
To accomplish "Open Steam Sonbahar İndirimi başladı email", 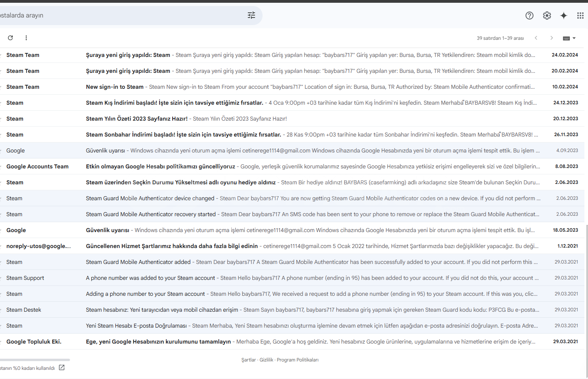I will [292, 135].
